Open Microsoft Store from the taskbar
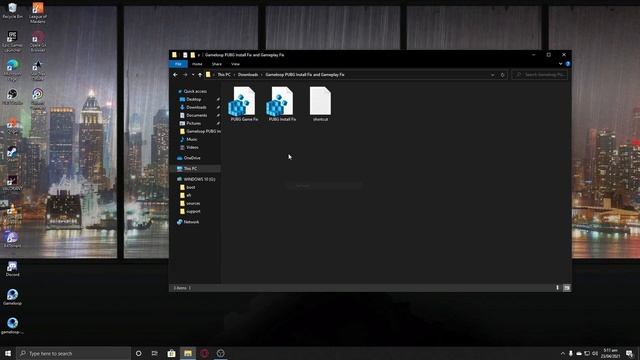 [171, 353]
